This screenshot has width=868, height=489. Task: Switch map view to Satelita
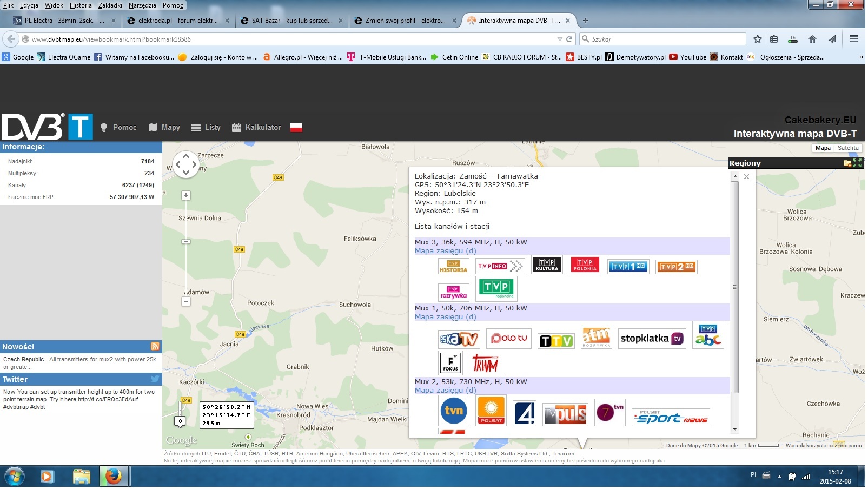849,148
